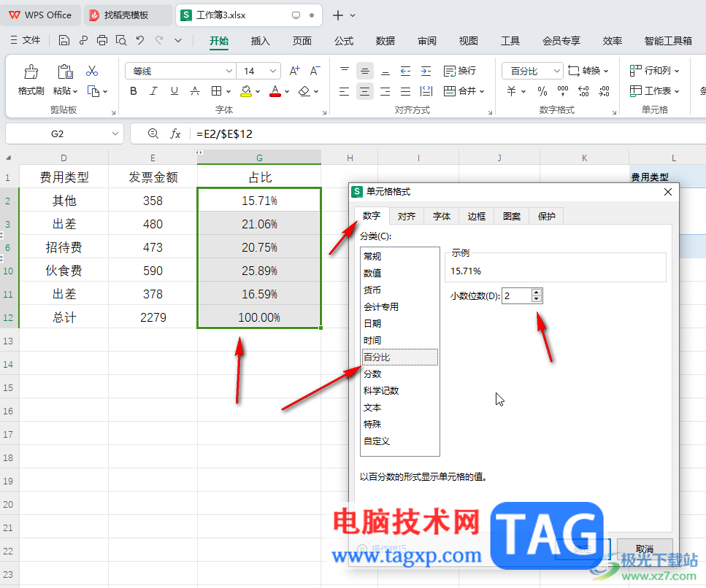706x588 pixels.
Task: Increase decimal places with spinner up
Action: [x=537, y=293]
